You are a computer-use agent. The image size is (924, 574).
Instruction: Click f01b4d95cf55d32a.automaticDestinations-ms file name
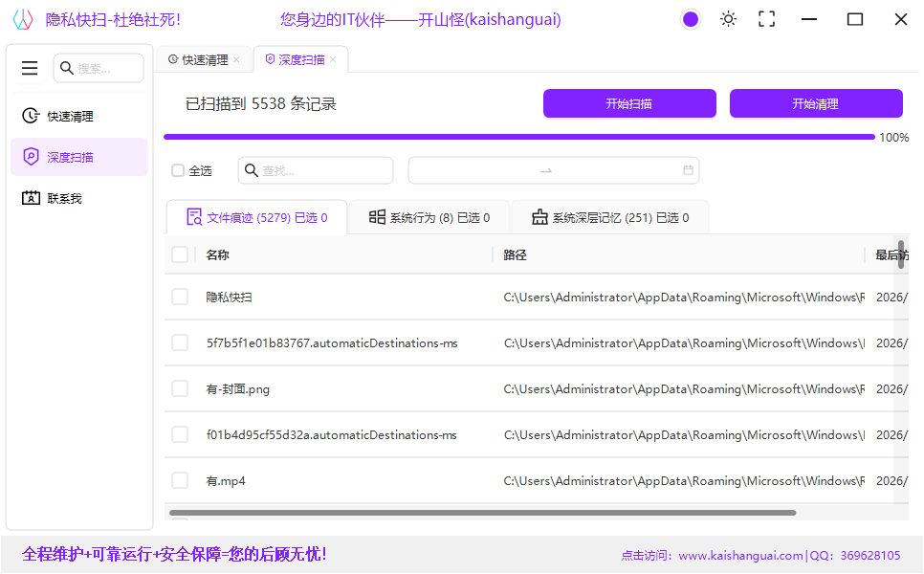pos(331,435)
